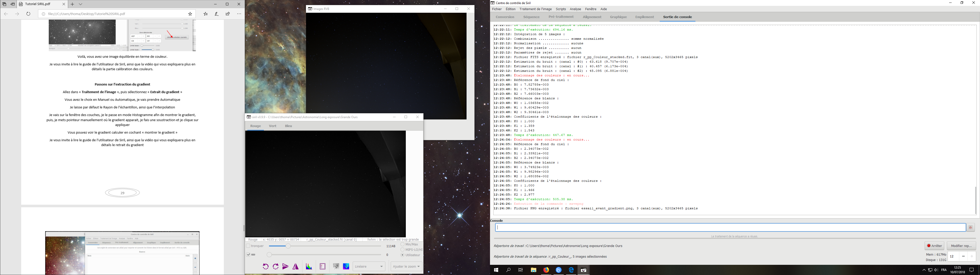The height and width of the screenshot is (275, 980).
Task: Click the upper cutoff slider handle
Action: coord(288,246)
